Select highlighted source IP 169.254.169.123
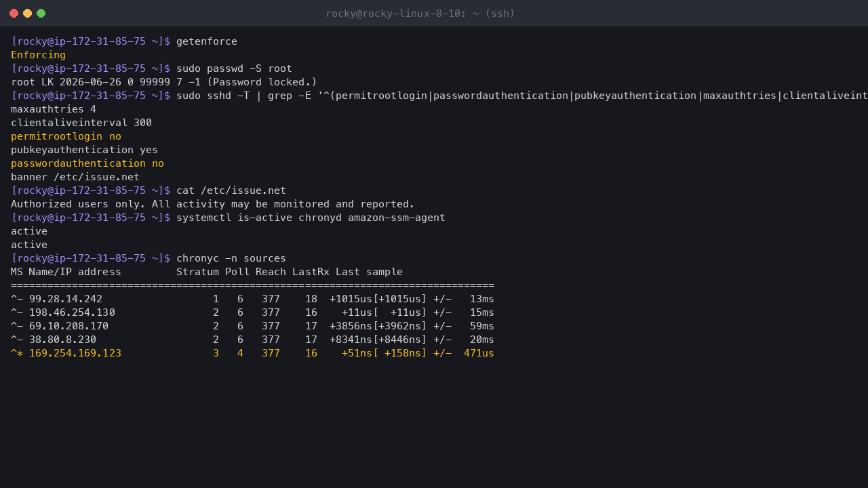The height and width of the screenshot is (488, 868). click(75, 353)
